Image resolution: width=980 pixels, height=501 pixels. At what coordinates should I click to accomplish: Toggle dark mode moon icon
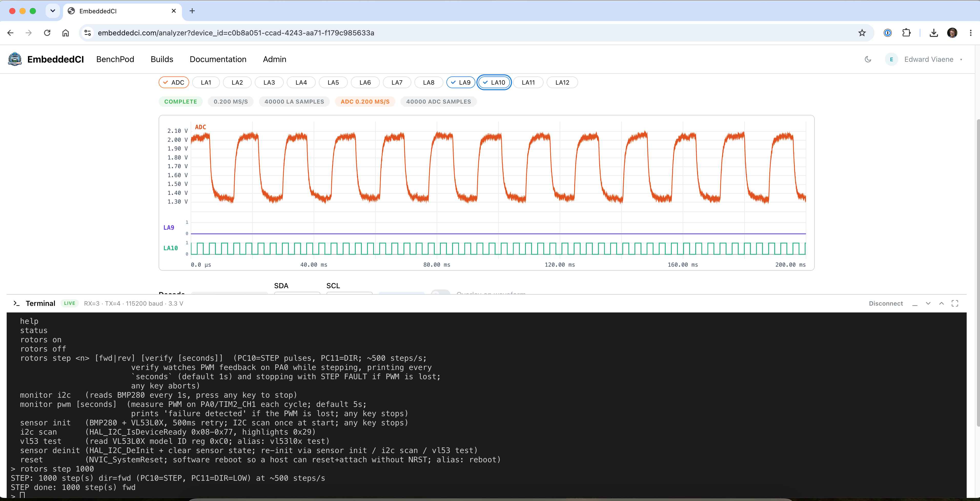868,59
